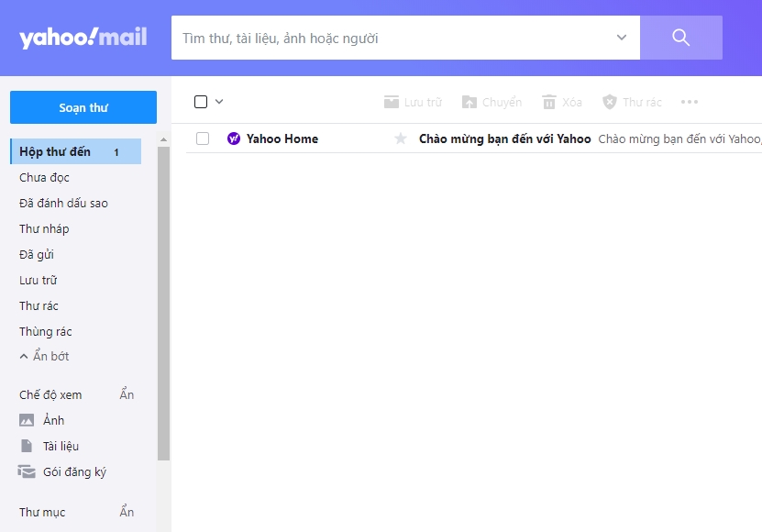The height and width of the screenshot is (532, 762).
Task: Click the Yahoo Home sender name
Action: [x=282, y=139]
